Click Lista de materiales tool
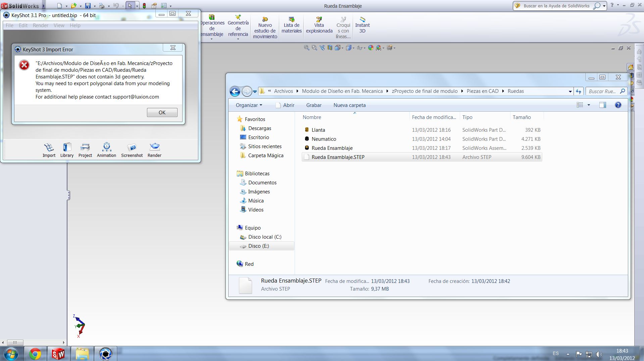The height and width of the screenshot is (361, 644). pos(292,25)
